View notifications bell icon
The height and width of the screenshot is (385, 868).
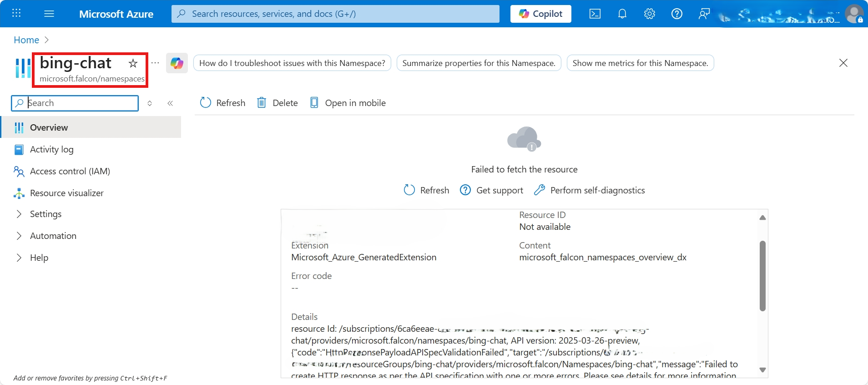pos(622,14)
